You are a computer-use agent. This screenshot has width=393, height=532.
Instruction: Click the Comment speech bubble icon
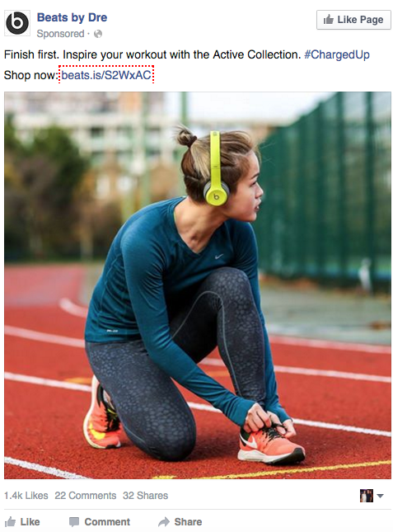[x=74, y=522]
